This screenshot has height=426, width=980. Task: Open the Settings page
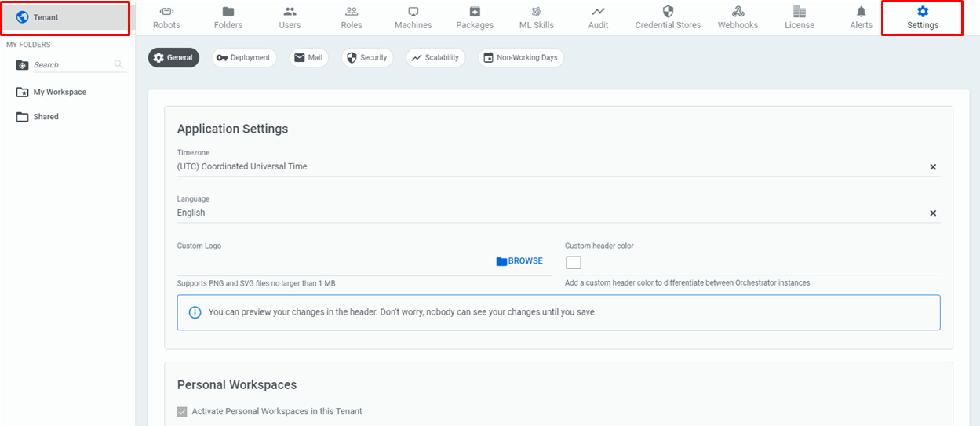[x=923, y=17]
